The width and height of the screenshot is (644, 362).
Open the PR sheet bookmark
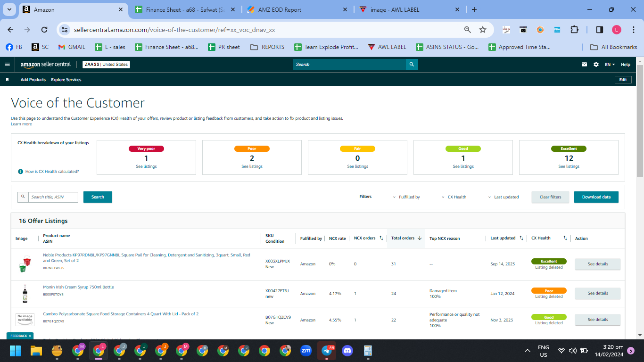[x=224, y=47]
